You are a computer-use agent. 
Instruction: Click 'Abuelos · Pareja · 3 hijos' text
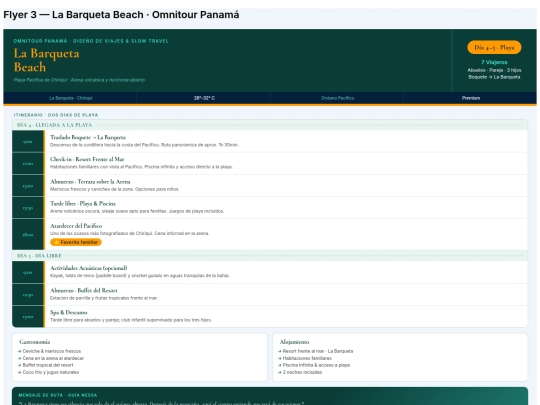tap(494, 70)
